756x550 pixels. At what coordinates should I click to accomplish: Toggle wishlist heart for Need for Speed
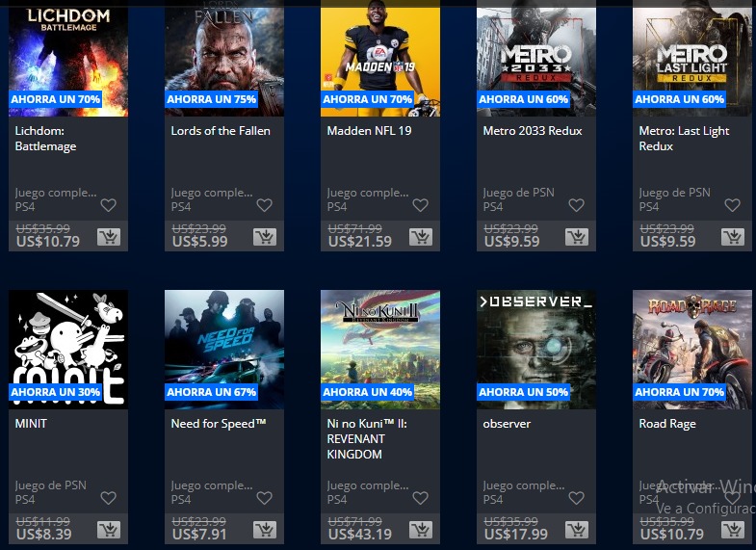[x=264, y=498]
